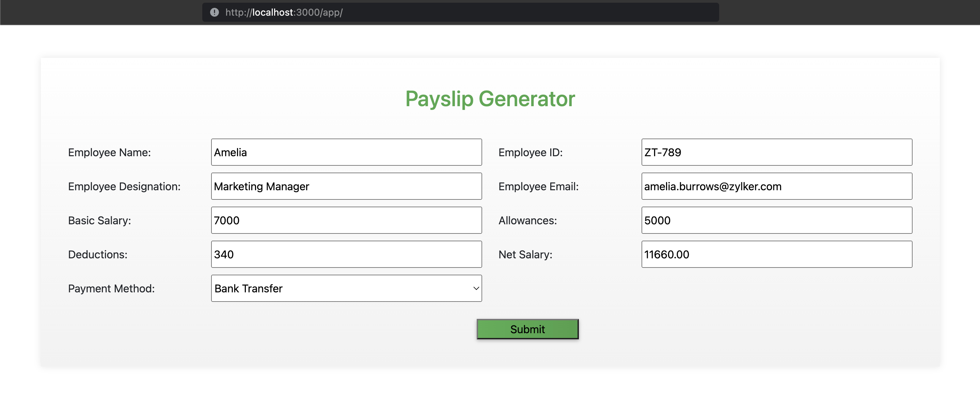This screenshot has width=980, height=405.
Task: Focus the Allowances field showing 5000
Action: point(776,220)
